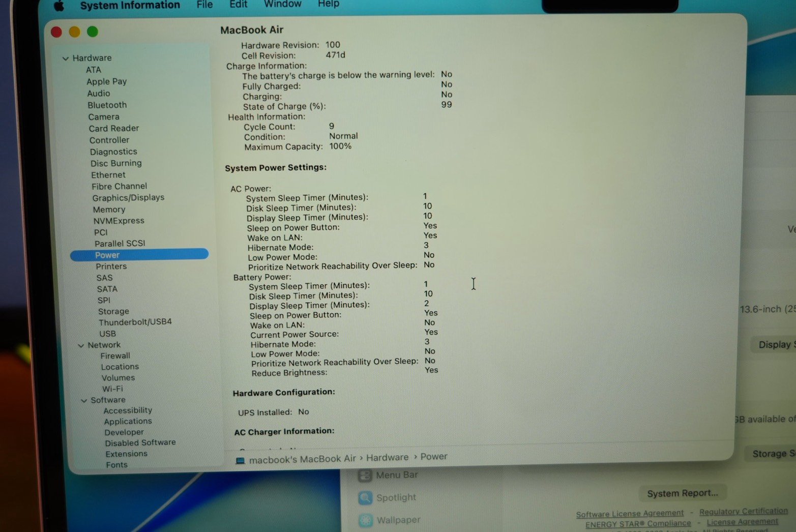Open the Software License Agreement link
This screenshot has width=796, height=532.
click(630, 514)
